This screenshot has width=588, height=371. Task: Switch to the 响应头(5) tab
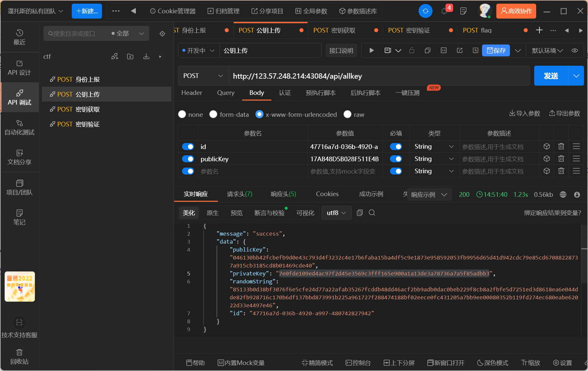(x=283, y=194)
